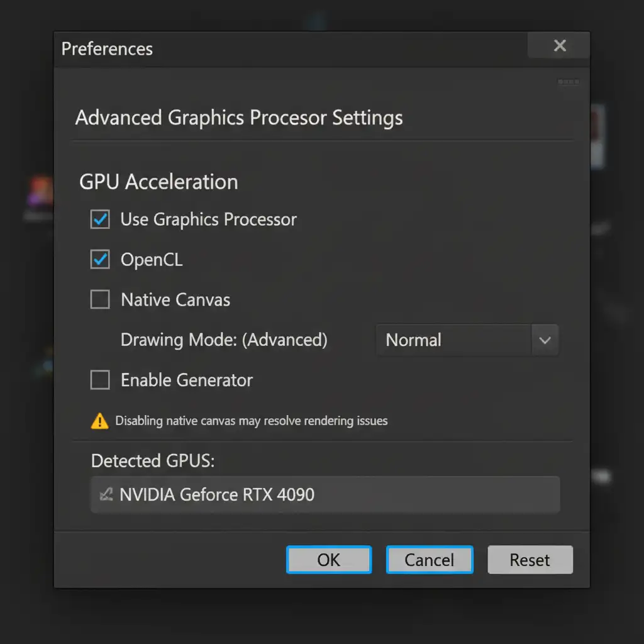Click the GPU Acceleration section label
The width and height of the screenshot is (644, 644).
(x=158, y=182)
